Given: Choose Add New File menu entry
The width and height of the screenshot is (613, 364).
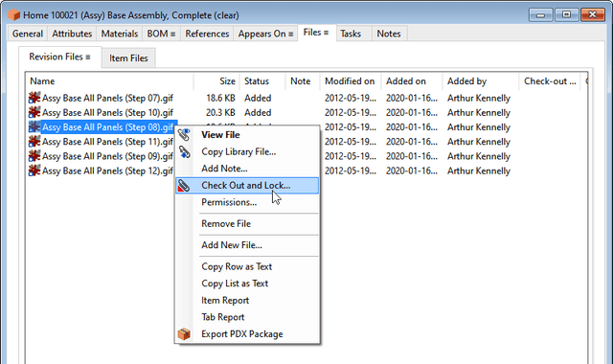Looking at the screenshot, I should [232, 245].
